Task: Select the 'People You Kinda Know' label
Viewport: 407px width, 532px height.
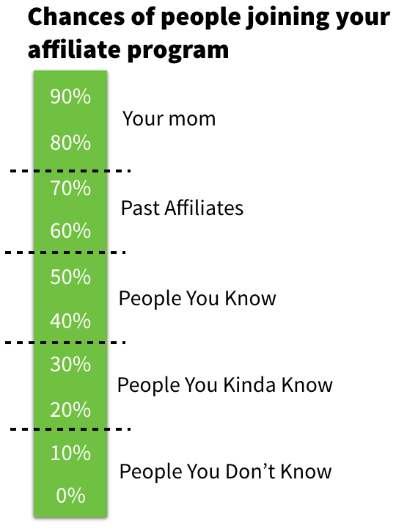Action: [225, 385]
